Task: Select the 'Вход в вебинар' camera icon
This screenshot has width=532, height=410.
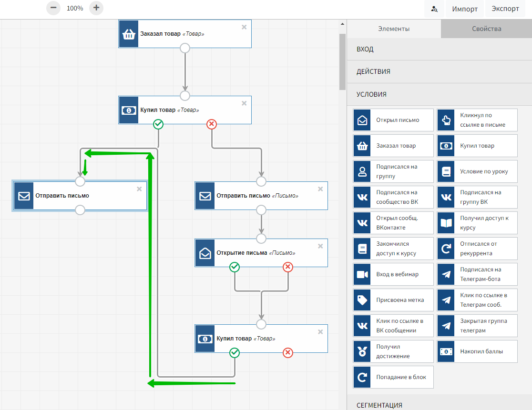Action: point(362,274)
